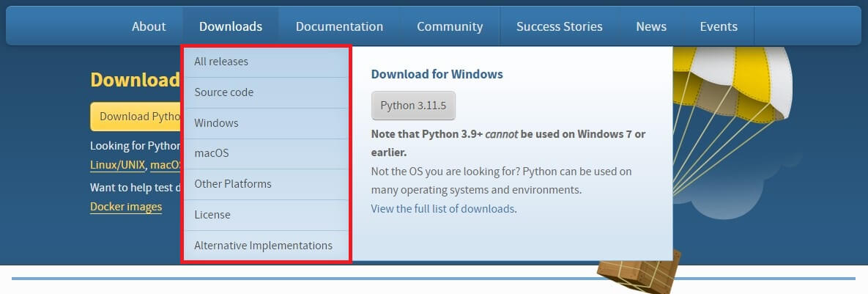Image resolution: width=868 pixels, height=294 pixels.
Task: Open the Community menu
Action: [x=450, y=26]
